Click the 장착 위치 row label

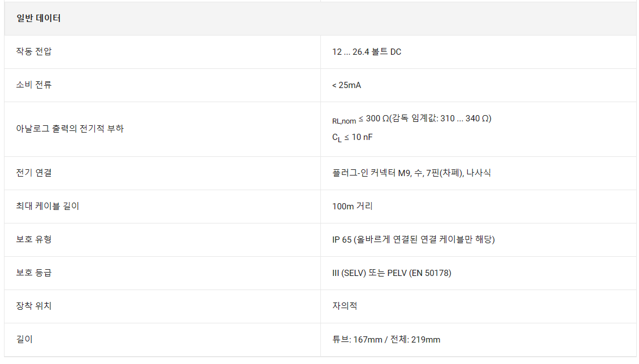click(x=34, y=306)
